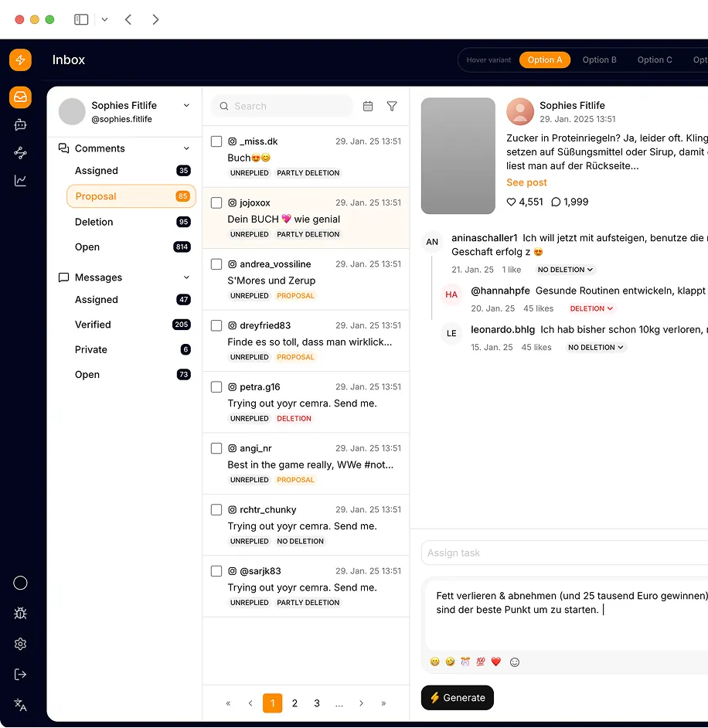Jump to the last page arrow
The width and height of the screenshot is (708, 728).
tap(383, 703)
